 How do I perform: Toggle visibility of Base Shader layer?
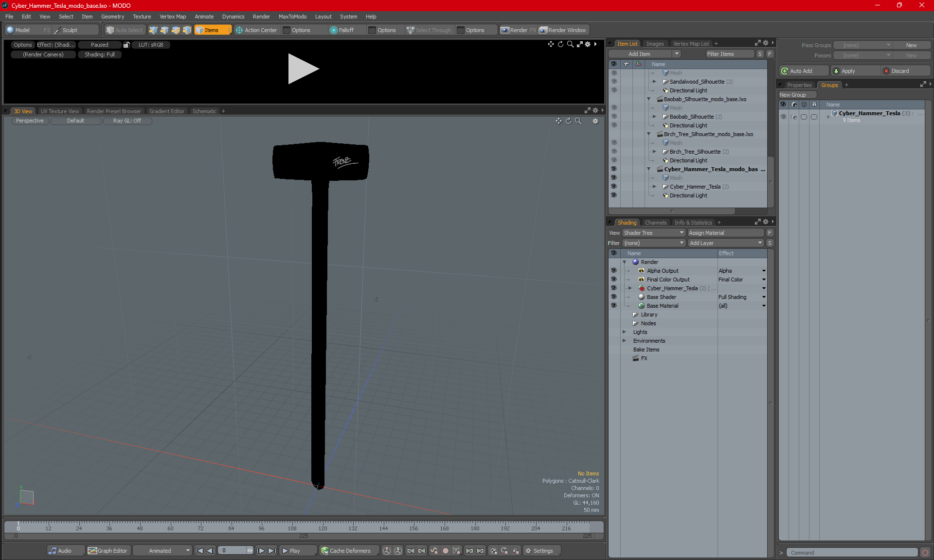(613, 297)
